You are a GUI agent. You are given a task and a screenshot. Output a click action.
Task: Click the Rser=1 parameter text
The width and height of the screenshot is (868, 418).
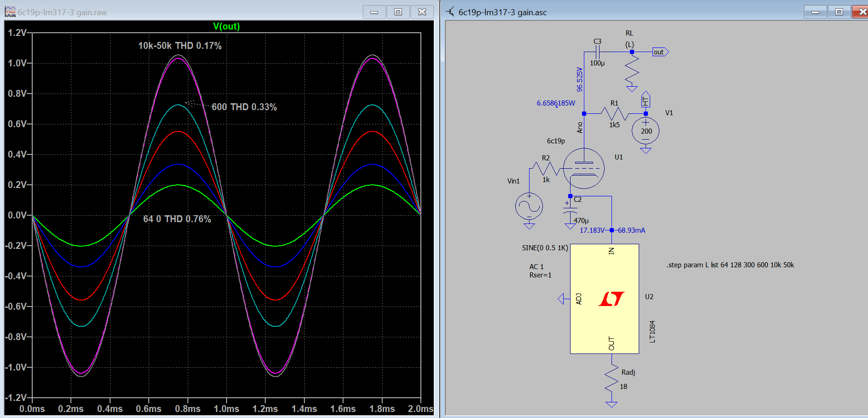(540, 275)
